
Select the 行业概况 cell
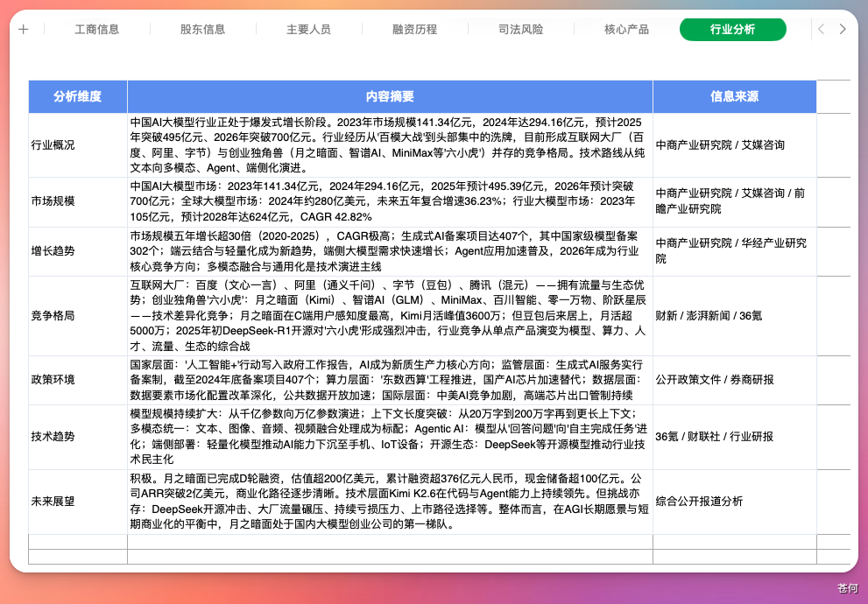(x=78, y=145)
